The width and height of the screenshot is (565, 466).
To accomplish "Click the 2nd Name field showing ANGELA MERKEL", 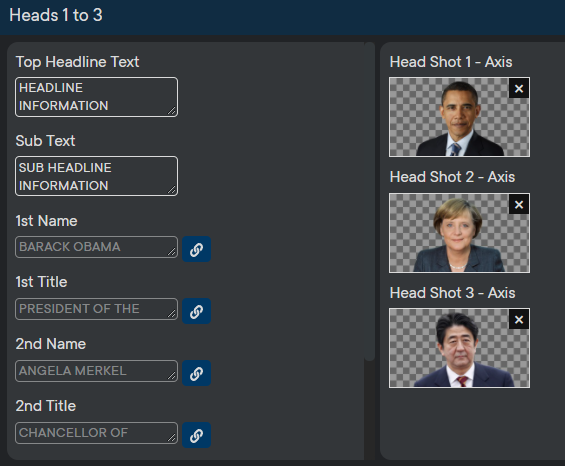I will click(x=96, y=371).
